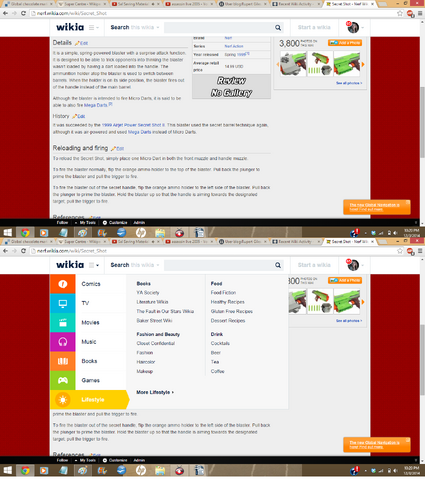Edit the Reloading and firing section
The width and height of the screenshot is (425, 479).
[x=118, y=148]
